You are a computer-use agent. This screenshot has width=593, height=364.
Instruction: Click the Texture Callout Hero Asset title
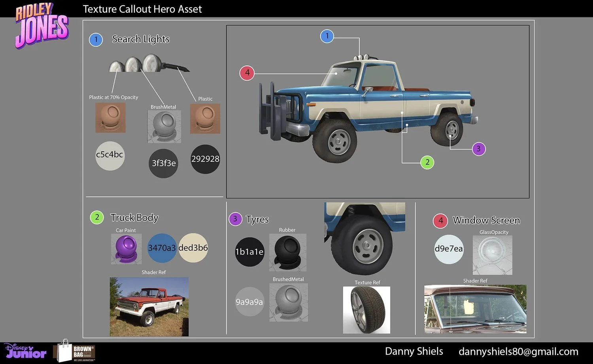click(142, 9)
